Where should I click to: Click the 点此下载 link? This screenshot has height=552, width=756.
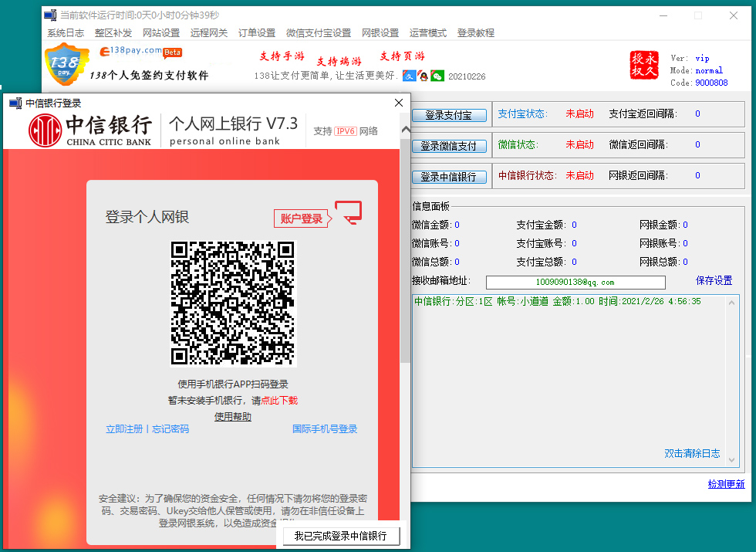(x=279, y=401)
